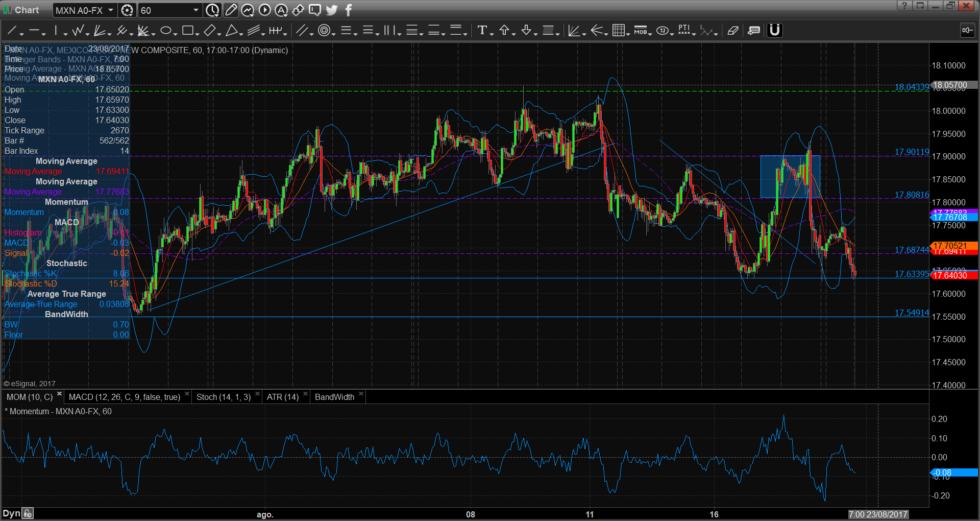Select the Text label tool
The height and width of the screenshot is (521, 980).
point(482,31)
